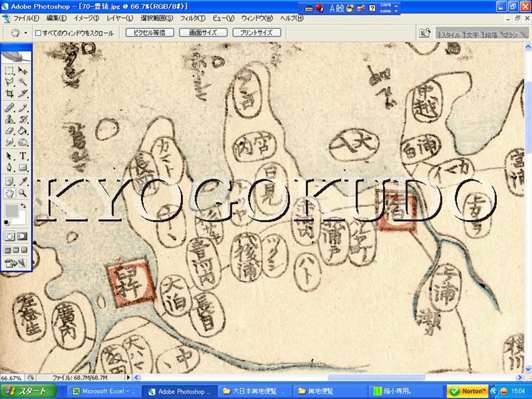Image resolution: width=532 pixels, height=399 pixels.
Task: Open status bar info options arrow
Action: point(128,378)
